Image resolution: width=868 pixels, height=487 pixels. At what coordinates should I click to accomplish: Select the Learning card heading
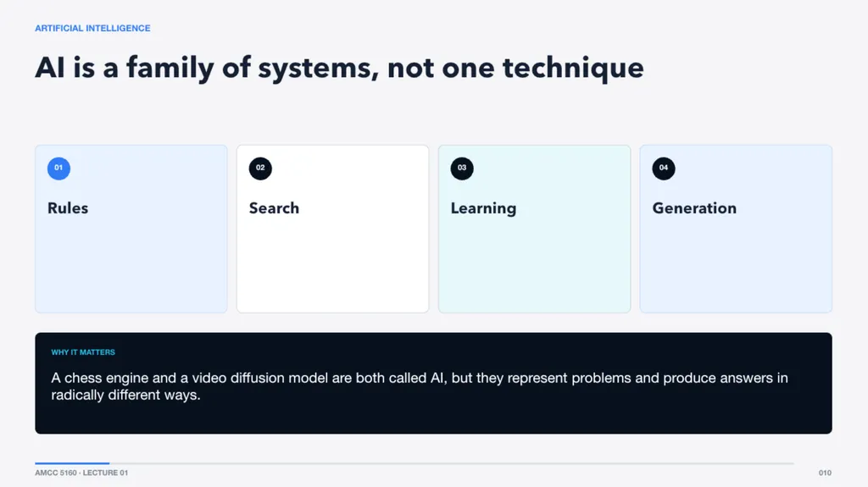483,208
